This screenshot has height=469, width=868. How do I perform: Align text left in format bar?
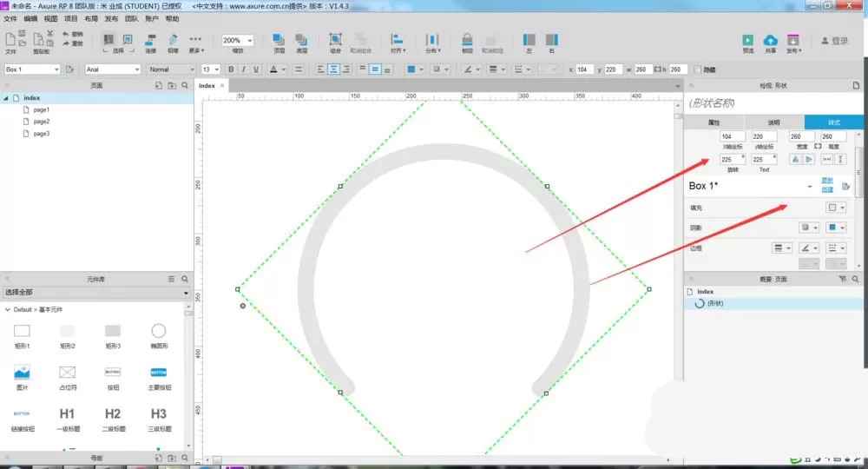click(x=320, y=69)
